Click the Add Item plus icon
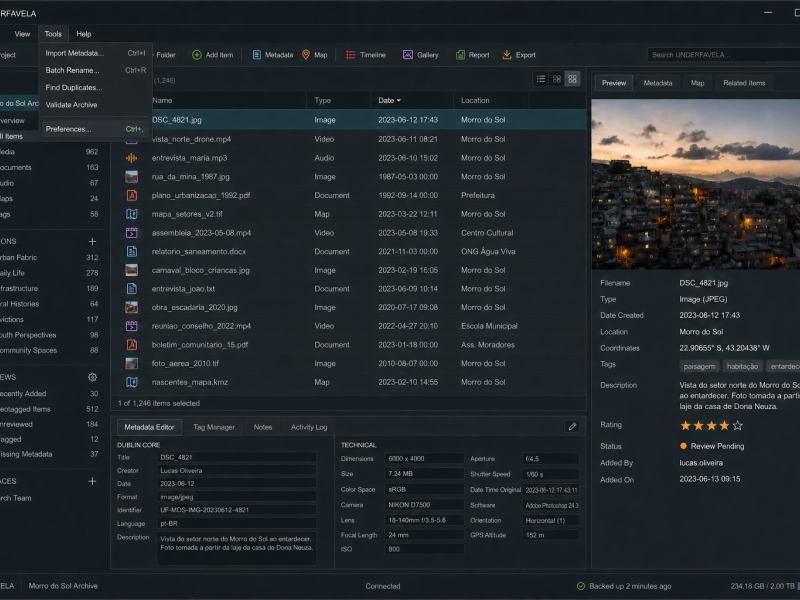 [196, 55]
